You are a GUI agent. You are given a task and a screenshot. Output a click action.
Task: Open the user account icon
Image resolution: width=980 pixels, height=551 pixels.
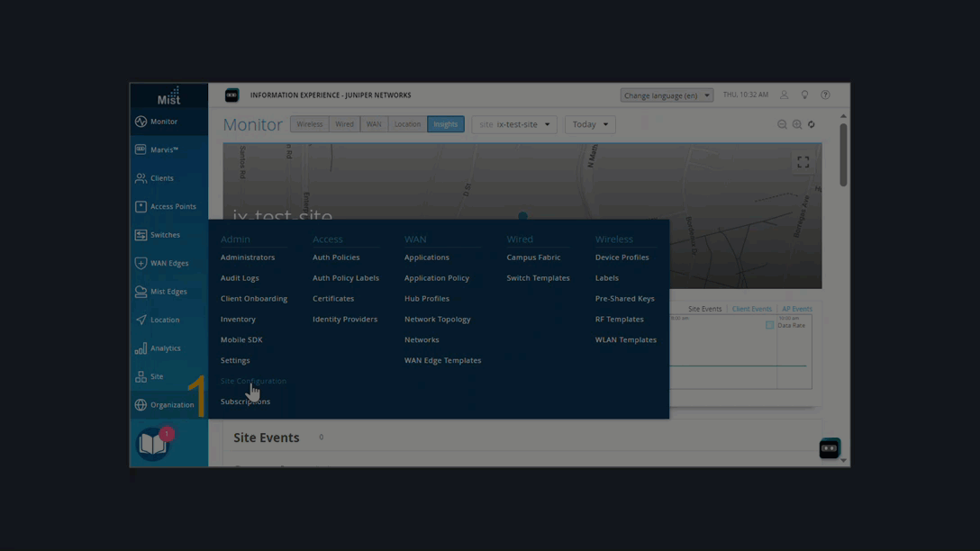click(784, 95)
